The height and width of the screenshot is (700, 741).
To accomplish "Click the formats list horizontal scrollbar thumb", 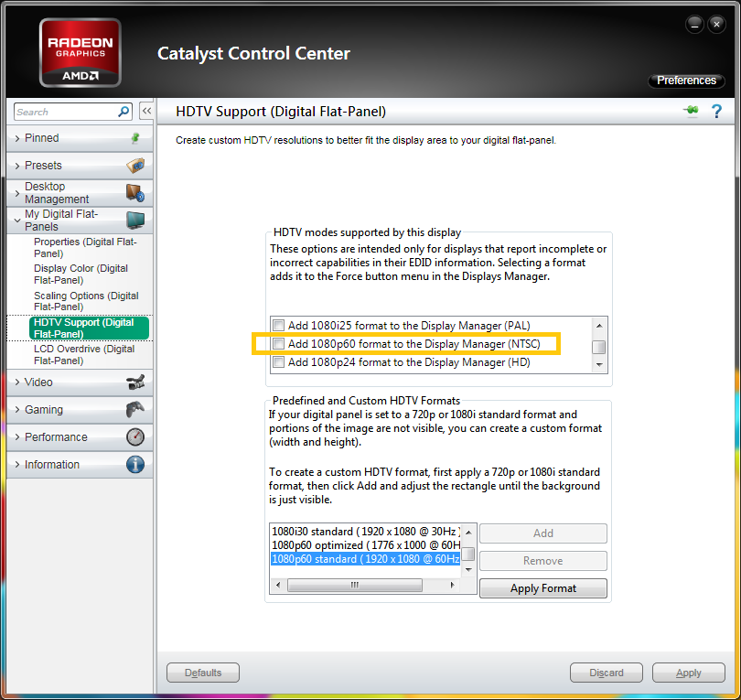I will (354, 585).
